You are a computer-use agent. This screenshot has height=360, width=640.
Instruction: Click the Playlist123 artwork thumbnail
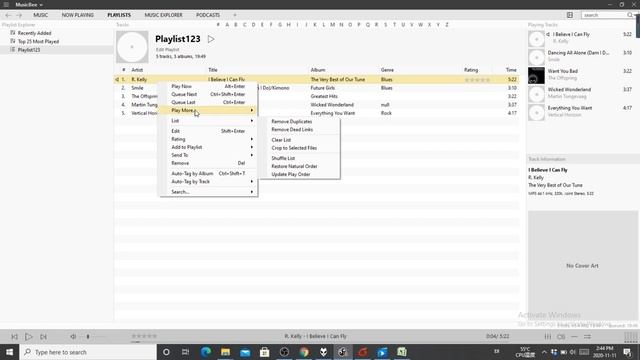click(x=132, y=47)
